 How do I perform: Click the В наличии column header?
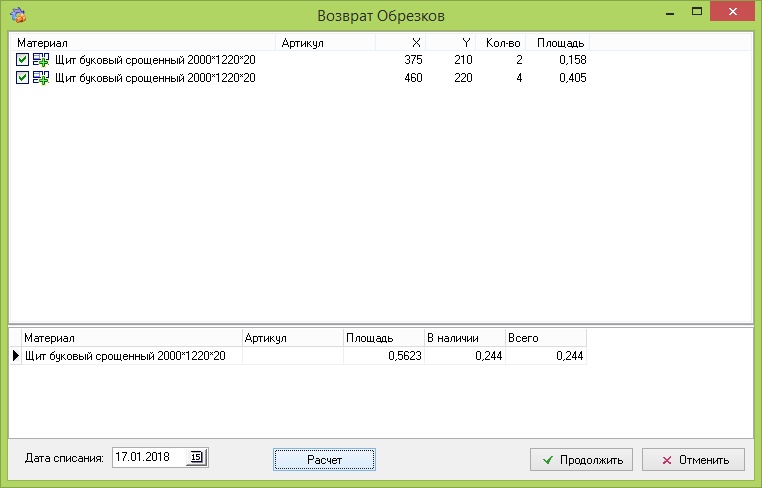coord(464,339)
